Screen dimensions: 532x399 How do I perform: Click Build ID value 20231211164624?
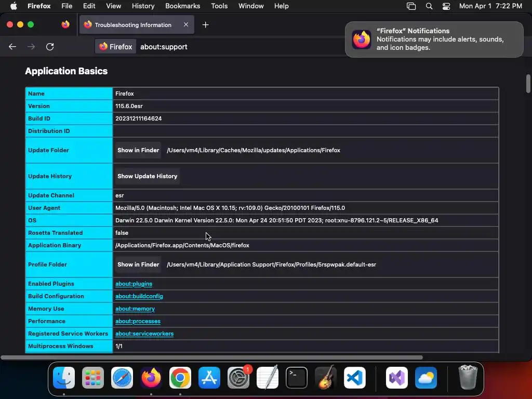point(138,118)
